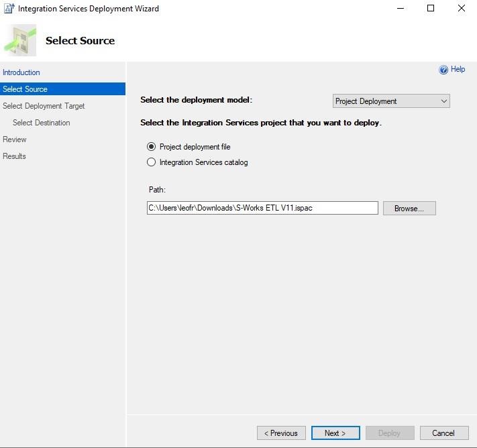Screen dimensions: 477x448
Task: Go to Results step in sidebar
Action: click(14, 156)
